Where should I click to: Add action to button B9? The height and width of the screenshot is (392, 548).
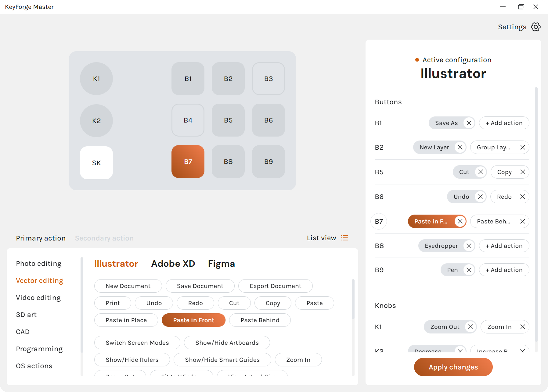[504, 270]
